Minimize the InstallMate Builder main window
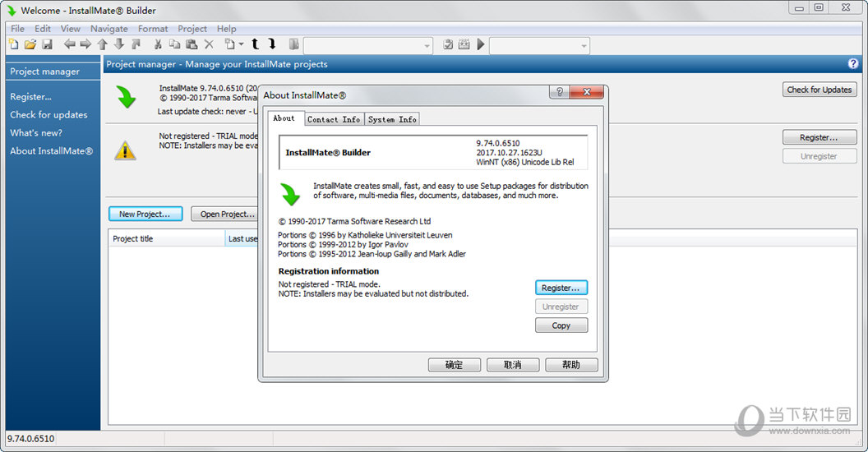This screenshot has width=868, height=452. [799, 7]
